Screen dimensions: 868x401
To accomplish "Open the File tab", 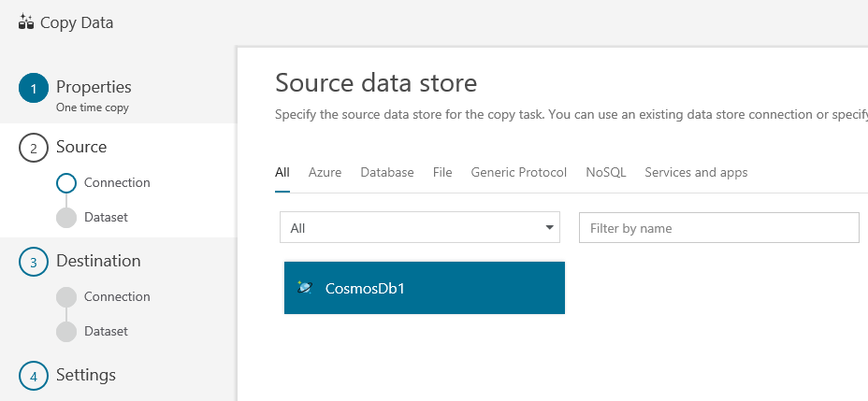I will point(442,173).
